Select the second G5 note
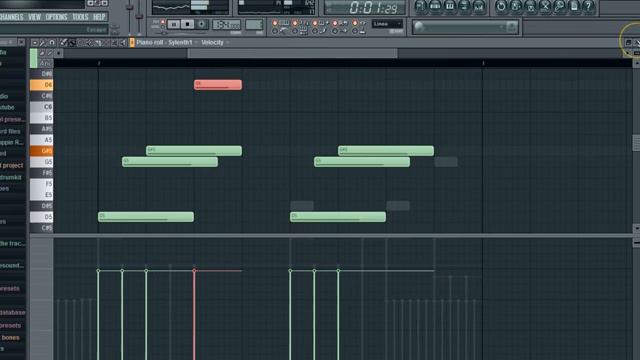640x360 pixels. point(362,162)
